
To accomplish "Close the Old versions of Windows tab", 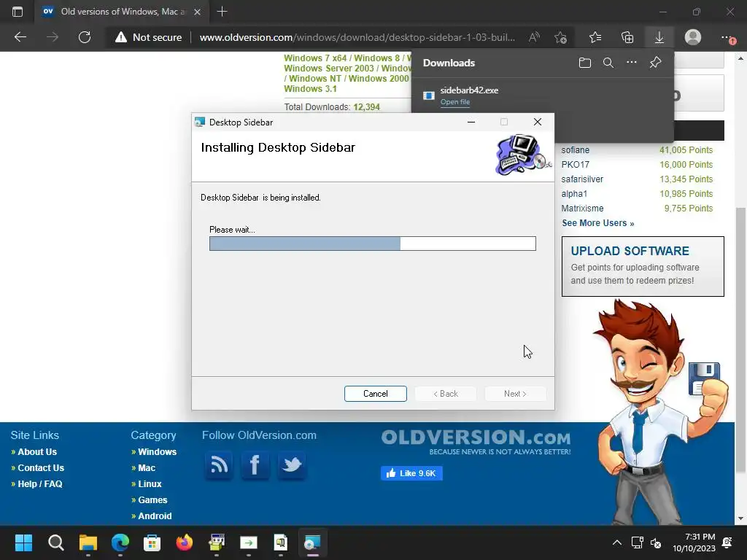I will [197, 12].
